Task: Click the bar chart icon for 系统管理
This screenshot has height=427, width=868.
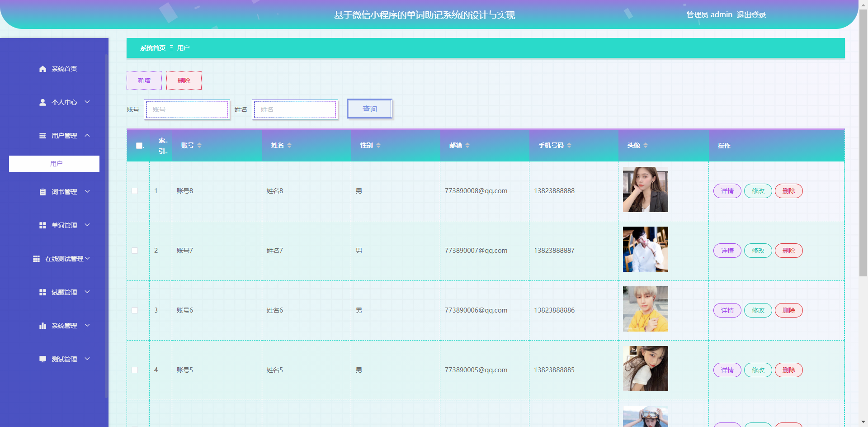Action: point(42,326)
